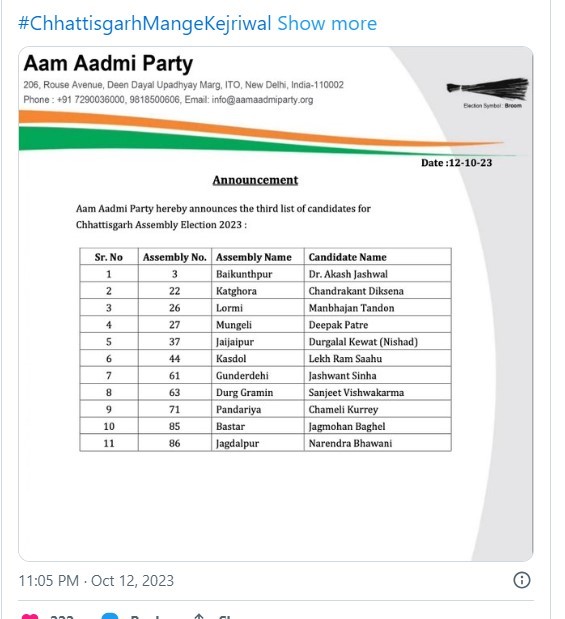Click the tweet info circle icon
Viewport: 565px width, 619px height.
tap(521, 580)
